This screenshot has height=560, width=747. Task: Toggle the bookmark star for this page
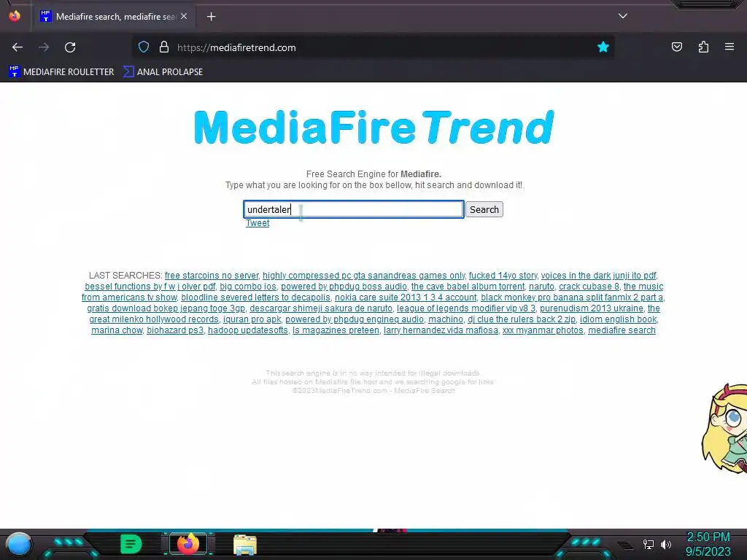(x=603, y=47)
